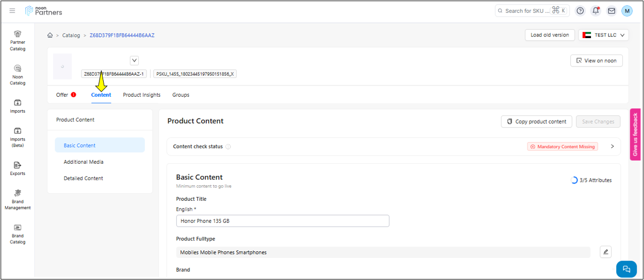
Task: Switch to the Product Insights tab
Action: 141,95
